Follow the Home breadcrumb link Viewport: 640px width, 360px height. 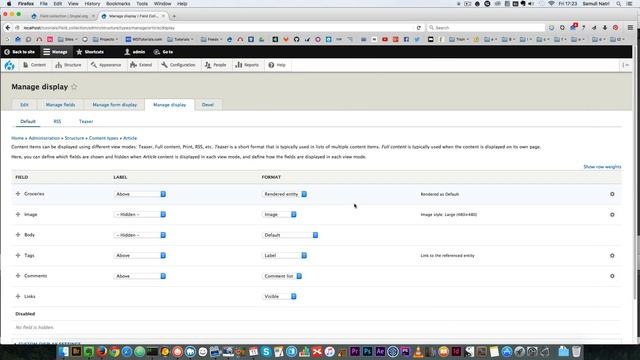pyautogui.click(x=17, y=138)
